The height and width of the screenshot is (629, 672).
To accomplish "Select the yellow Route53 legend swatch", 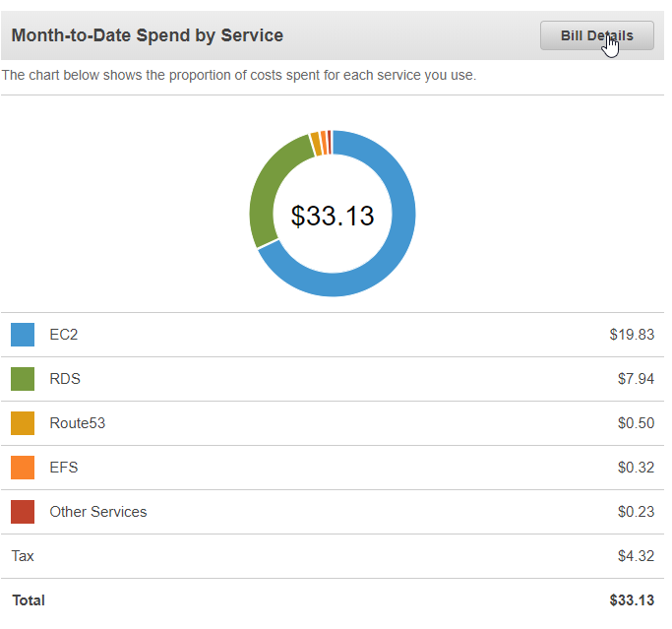I will click(x=23, y=423).
